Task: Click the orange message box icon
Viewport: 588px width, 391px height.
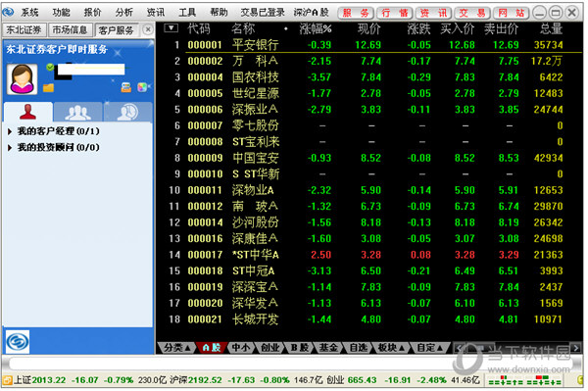Action: (126, 87)
